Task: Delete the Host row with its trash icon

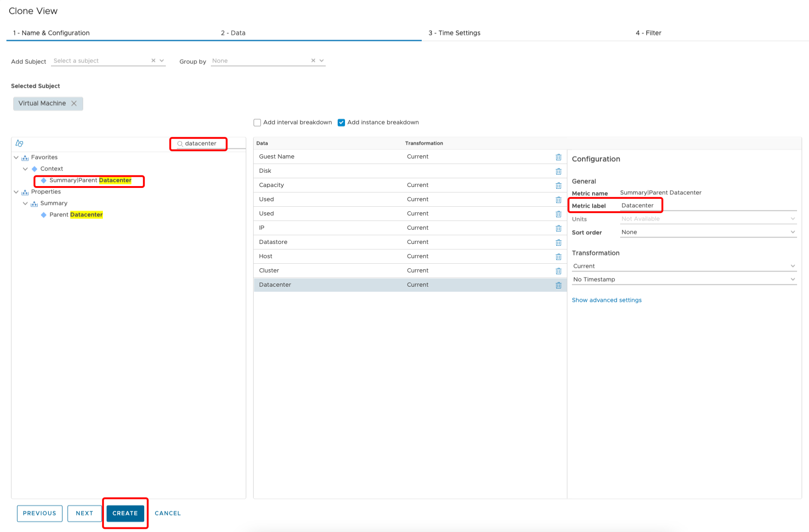Action: [x=559, y=256]
